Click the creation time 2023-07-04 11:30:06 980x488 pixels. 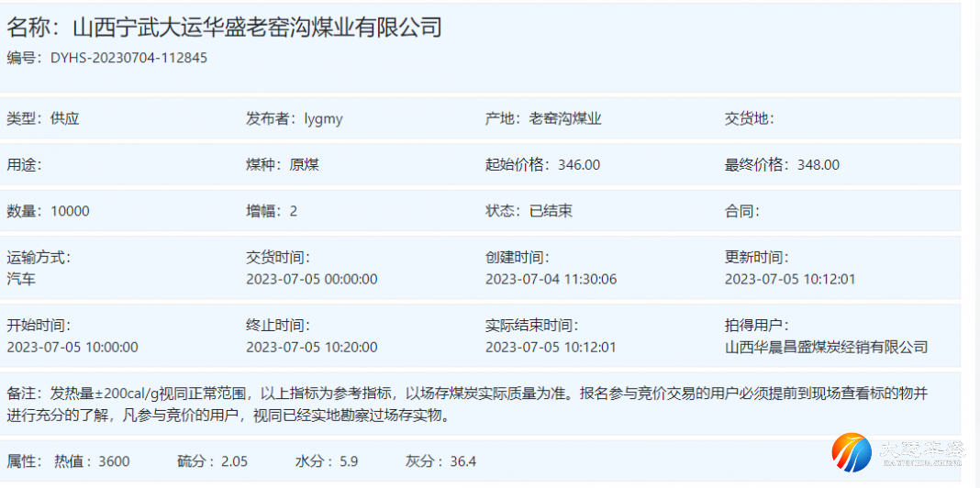tap(551, 279)
